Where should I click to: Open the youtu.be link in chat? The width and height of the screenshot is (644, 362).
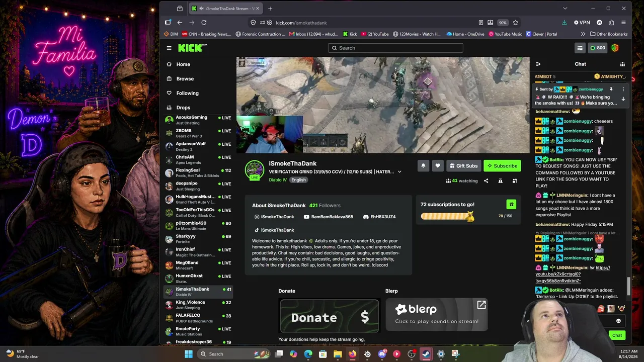tap(573, 274)
